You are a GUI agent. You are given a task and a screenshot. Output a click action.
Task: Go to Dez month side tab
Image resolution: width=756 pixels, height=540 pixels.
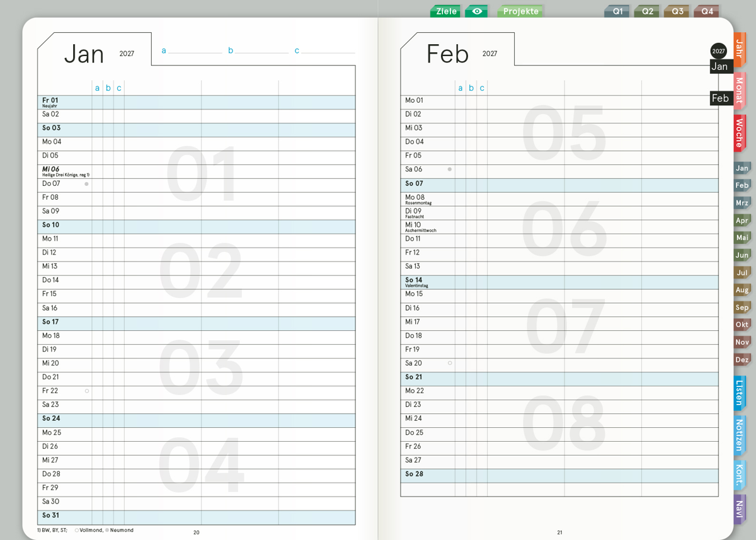(742, 360)
